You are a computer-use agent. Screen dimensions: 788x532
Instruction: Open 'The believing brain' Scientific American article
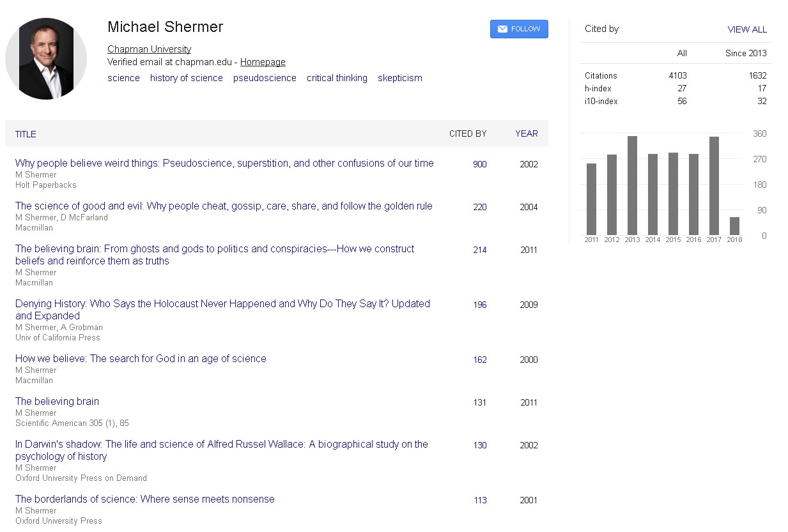click(57, 401)
